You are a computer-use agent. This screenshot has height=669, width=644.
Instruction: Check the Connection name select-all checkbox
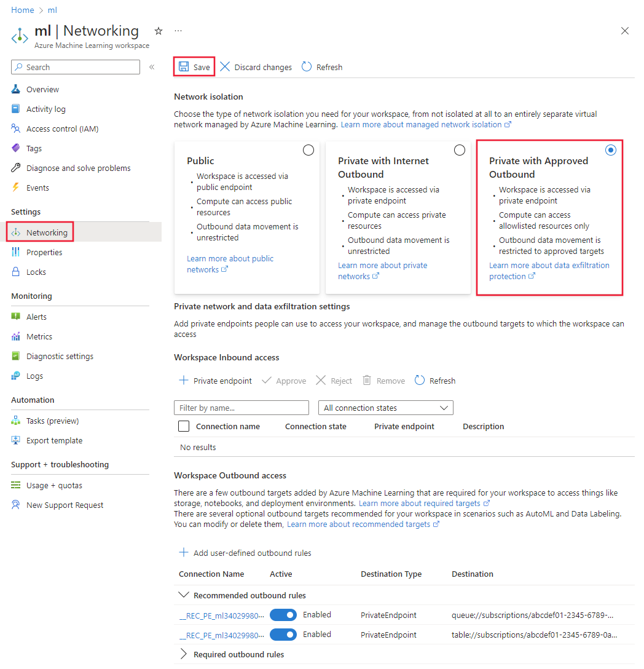(184, 426)
